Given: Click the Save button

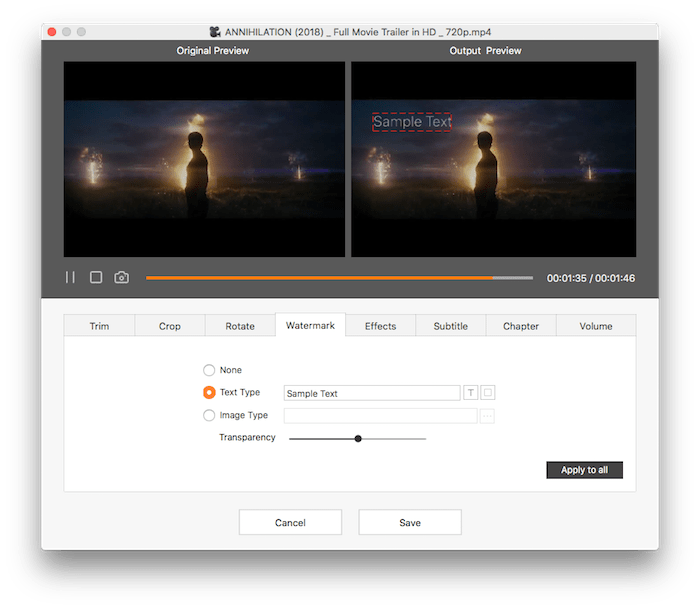Looking at the screenshot, I should [x=410, y=522].
